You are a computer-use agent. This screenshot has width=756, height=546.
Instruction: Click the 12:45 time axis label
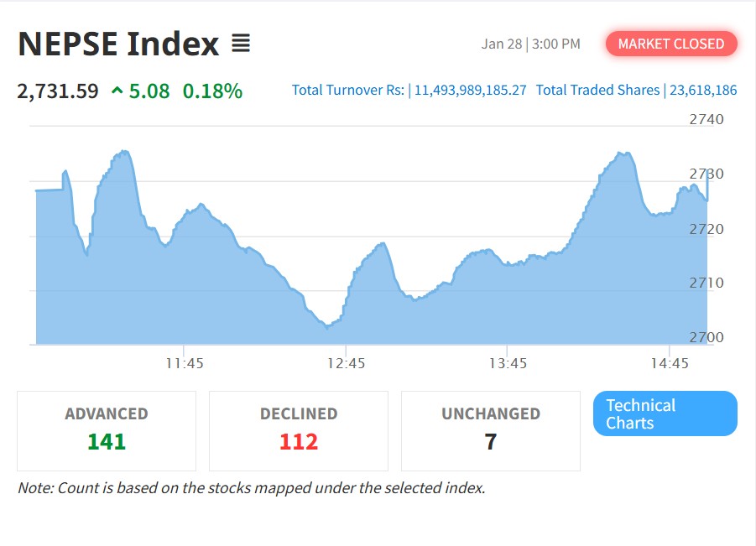tap(347, 363)
